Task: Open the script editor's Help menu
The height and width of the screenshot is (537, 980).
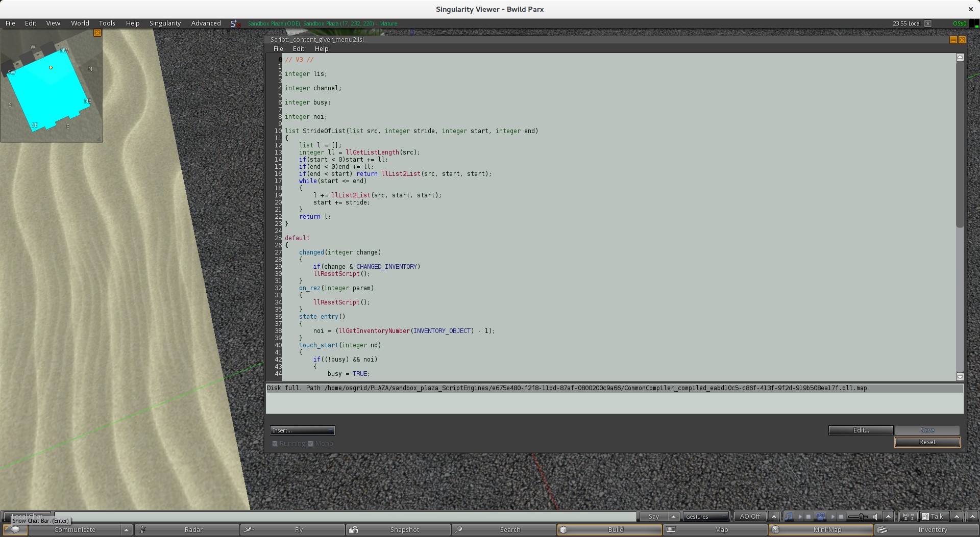Action: [x=322, y=49]
